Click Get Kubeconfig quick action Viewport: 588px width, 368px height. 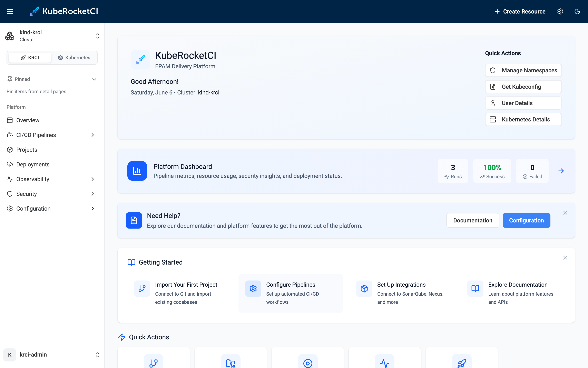523,87
